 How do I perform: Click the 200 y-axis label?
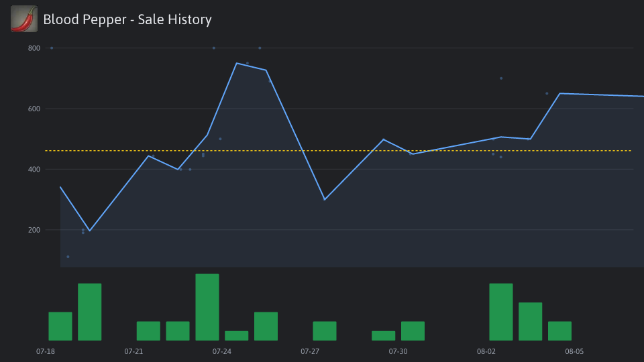tap(34, 230)
